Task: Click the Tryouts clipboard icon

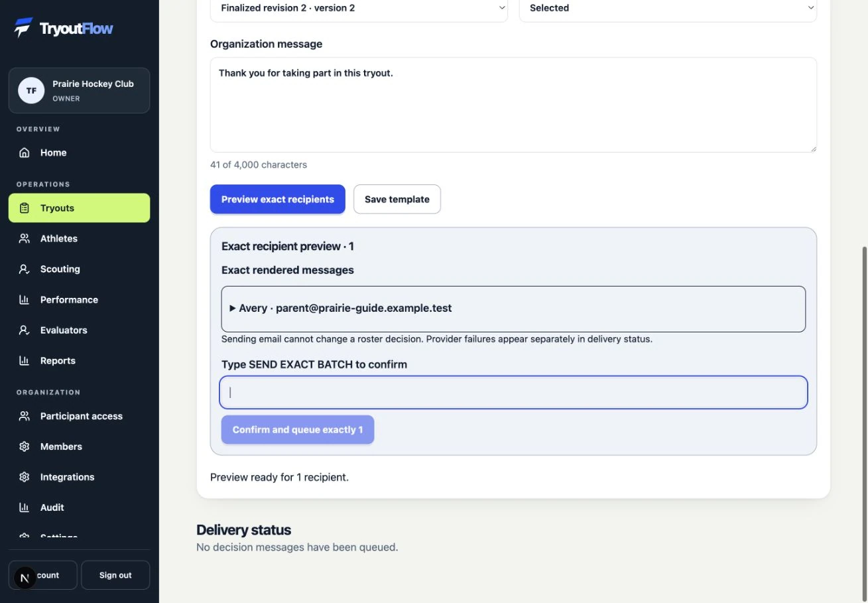Action: pyautogui.click(x=25, y=208)
